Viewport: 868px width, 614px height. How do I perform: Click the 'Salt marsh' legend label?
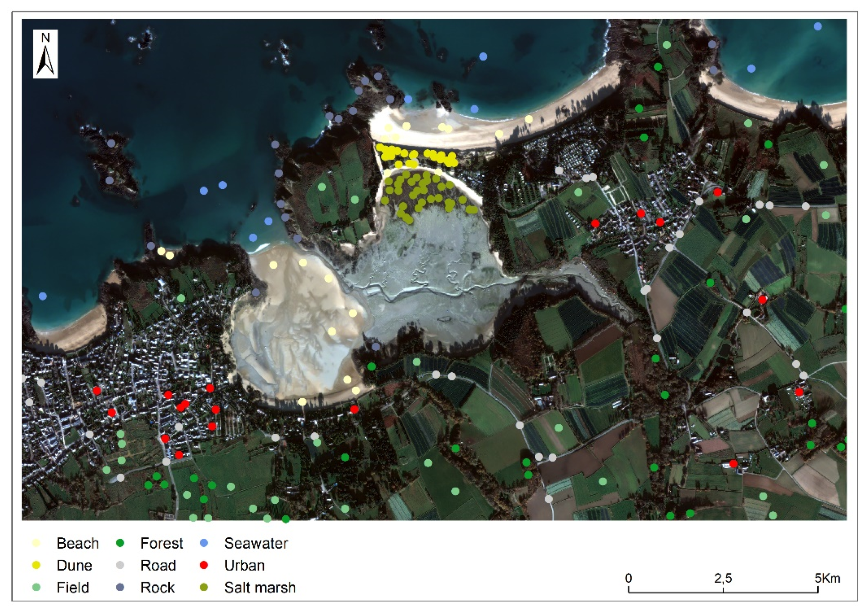pyautogui.click(x=260, y=587)
